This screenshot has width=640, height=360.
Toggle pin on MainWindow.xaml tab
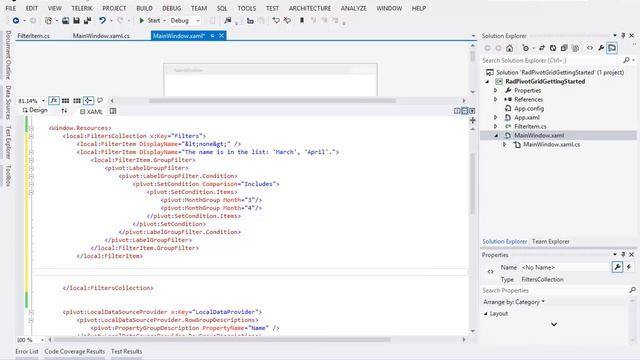pos(212,36)
